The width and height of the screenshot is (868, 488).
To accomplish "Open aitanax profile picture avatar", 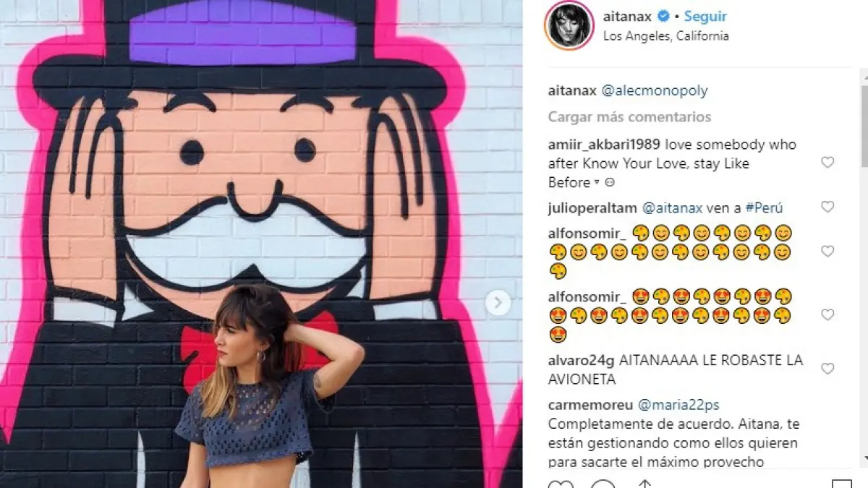I will pos(569,25).
